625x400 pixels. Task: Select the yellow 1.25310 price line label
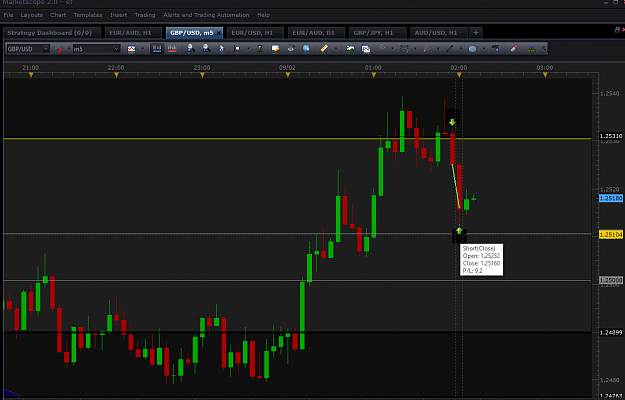pyautogui.click(x=611, y=136)
